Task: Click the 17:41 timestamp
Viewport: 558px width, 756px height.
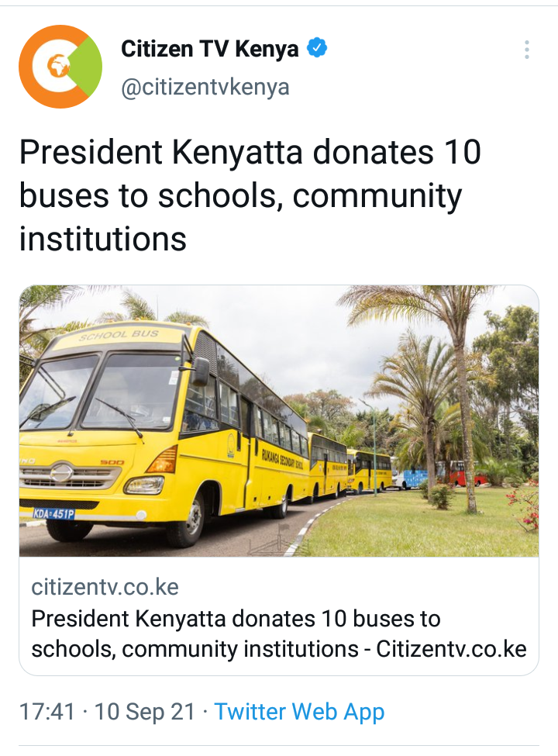Action: point(47,712)
